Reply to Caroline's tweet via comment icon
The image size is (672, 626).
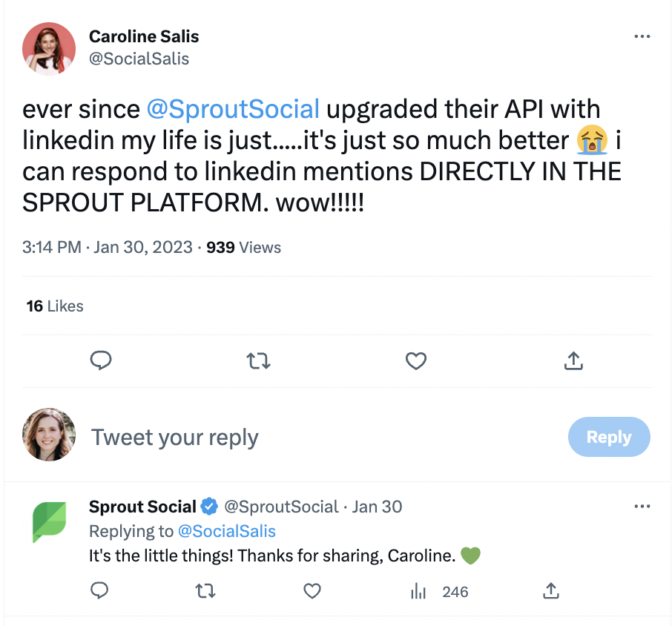100,360
